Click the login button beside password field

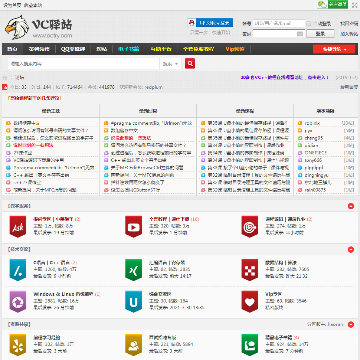tap(320, 34)
